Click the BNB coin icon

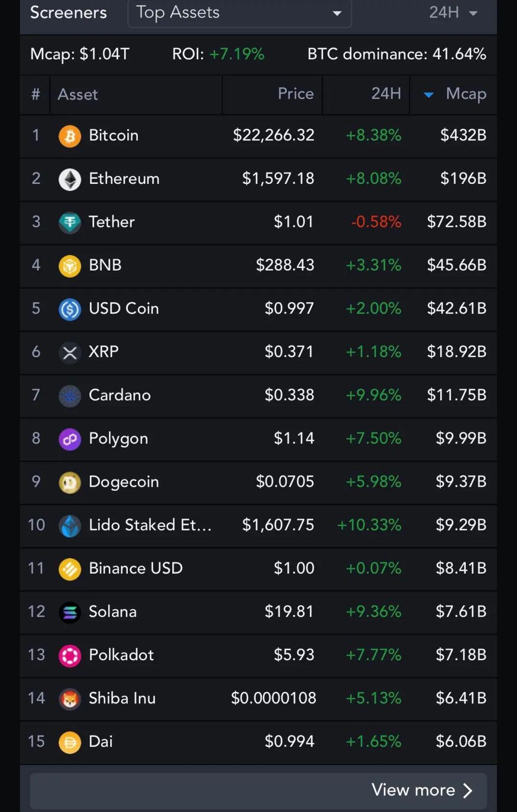pos(70,266)
